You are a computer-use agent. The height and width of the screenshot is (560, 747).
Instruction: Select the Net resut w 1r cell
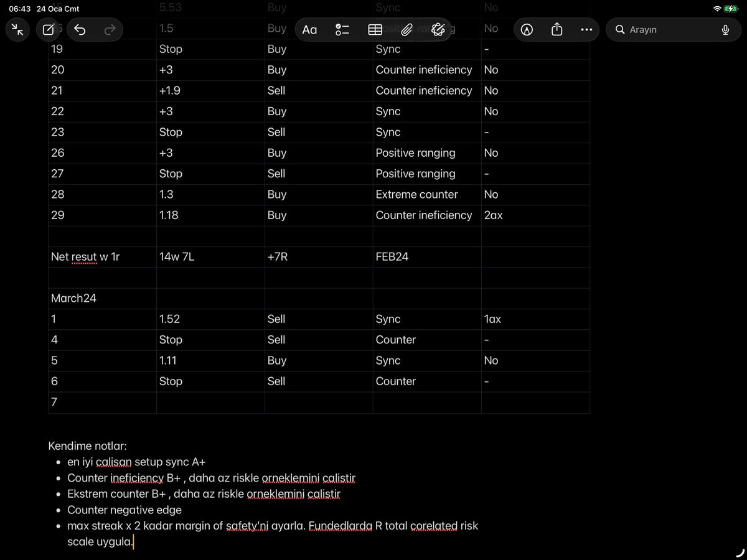pyautogui.click(x=103, y=257)
